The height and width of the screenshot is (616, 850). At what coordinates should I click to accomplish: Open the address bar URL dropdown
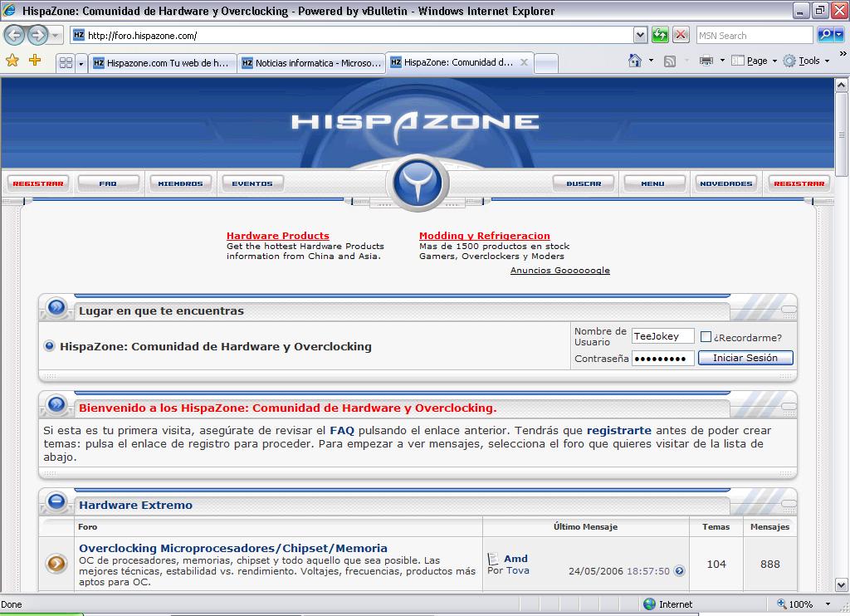(x=640, y=36)
